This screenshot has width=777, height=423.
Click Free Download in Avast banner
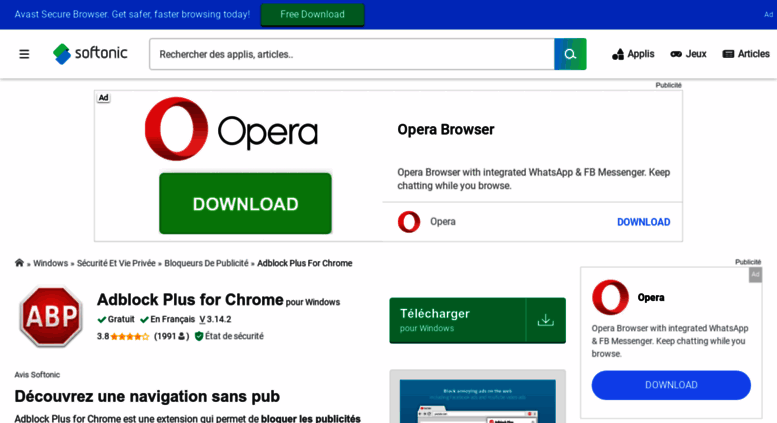[x=312, y=14]
